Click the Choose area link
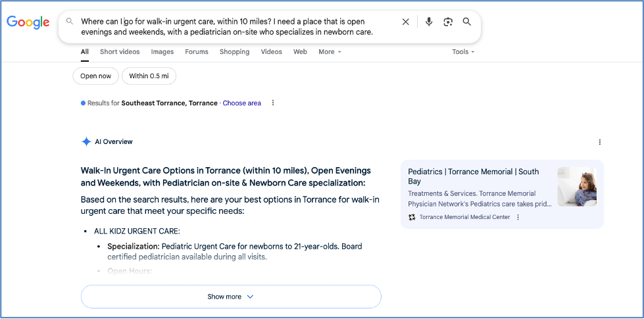Image resolution: width=644 pixels, height=319 pixels. pos(242,103)
